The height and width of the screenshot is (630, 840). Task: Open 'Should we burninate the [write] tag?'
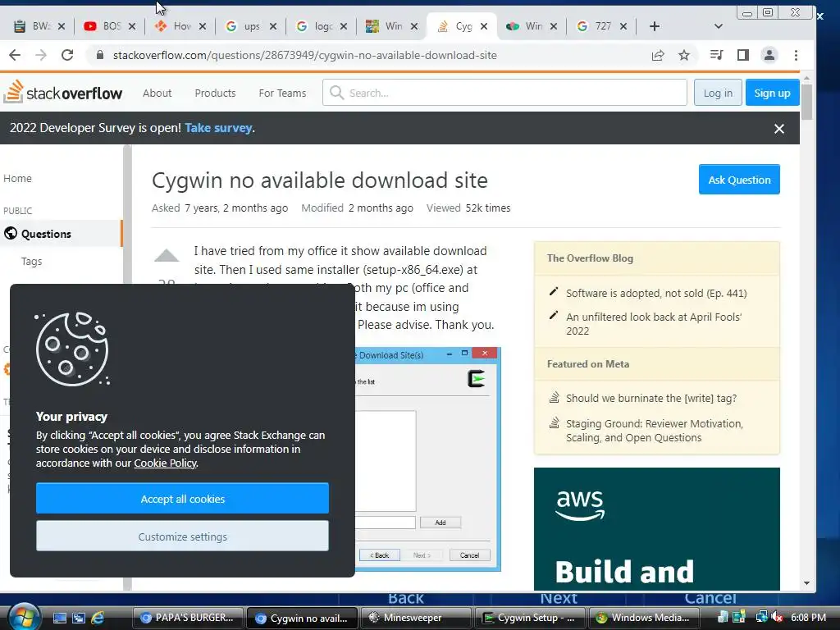click(651, 398)
